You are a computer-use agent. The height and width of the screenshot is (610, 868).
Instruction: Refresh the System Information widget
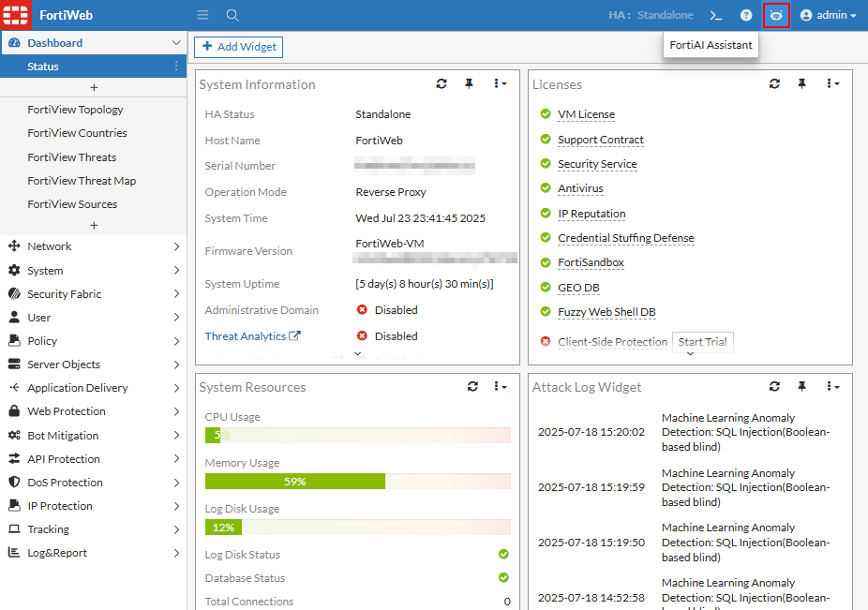(441, 84)
